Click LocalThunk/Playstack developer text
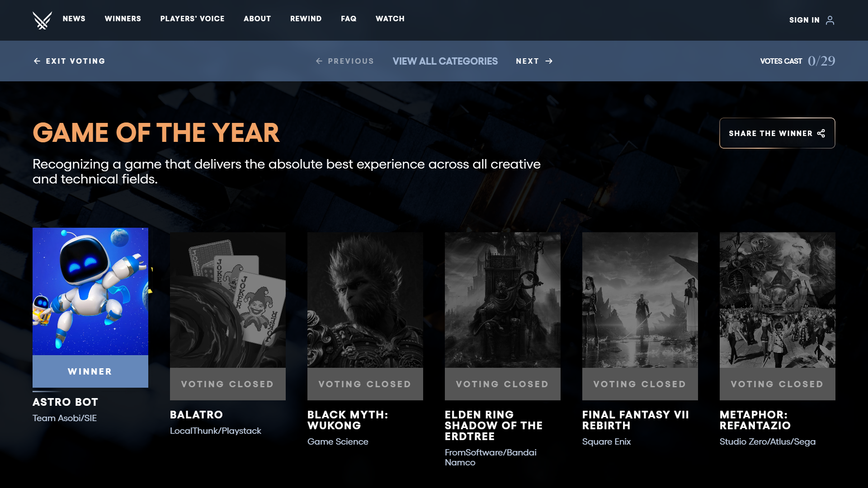The width and height of the screenshot is (868, 488). (x=216, y=431)
